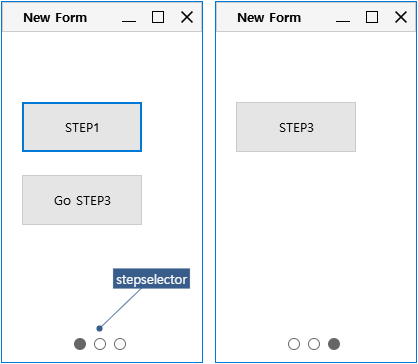Screen dimensions: 418x364
Task: Click the blue dot ending the stepselector pointer line
Action: (x=99, y=329)
